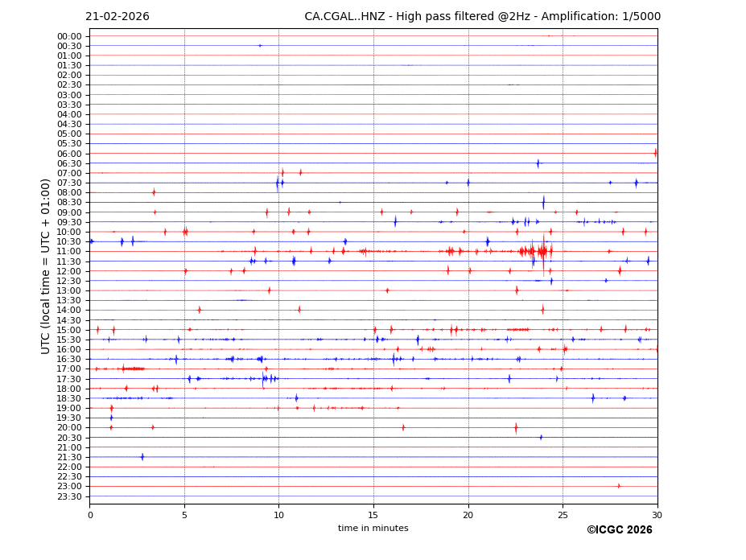Click the UTC local time y-axis label
Viewport: 746px width, 560px height.
[46, 266]
